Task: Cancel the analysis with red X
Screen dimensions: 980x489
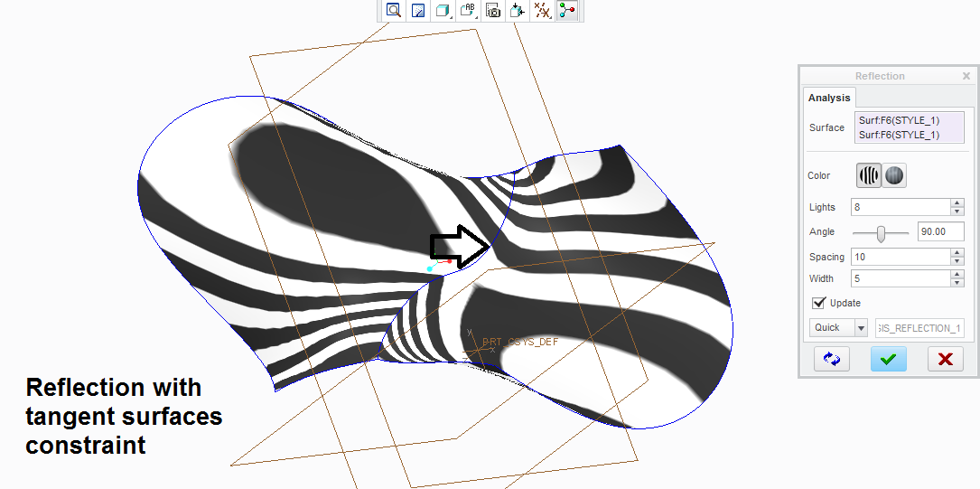Action: (x=945, y=359)
